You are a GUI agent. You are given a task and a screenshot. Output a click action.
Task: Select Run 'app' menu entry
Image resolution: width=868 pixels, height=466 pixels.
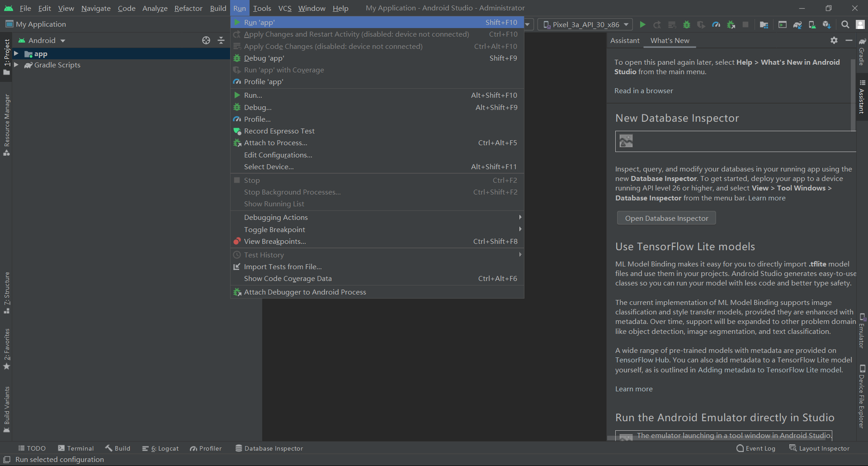[377, 22]
